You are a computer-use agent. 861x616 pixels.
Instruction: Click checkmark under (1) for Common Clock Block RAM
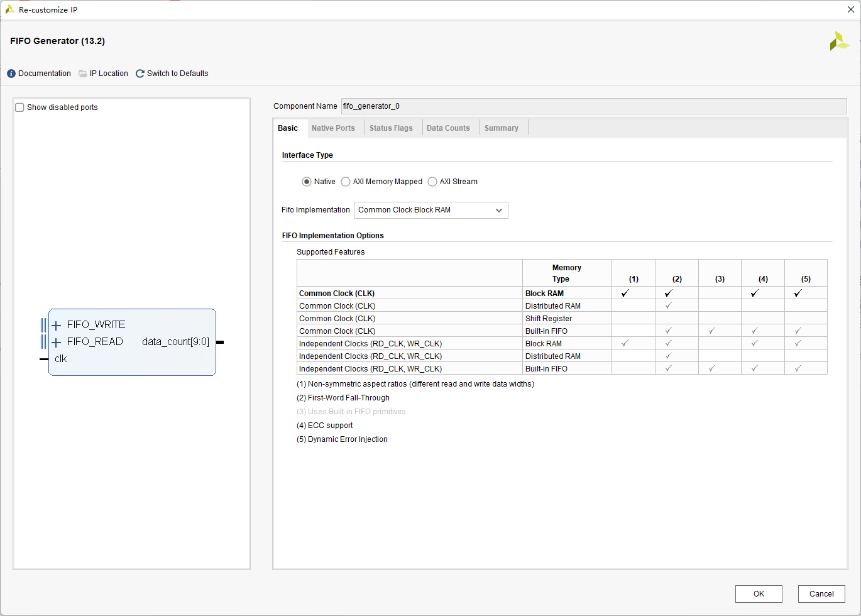(x=625, y=294)
